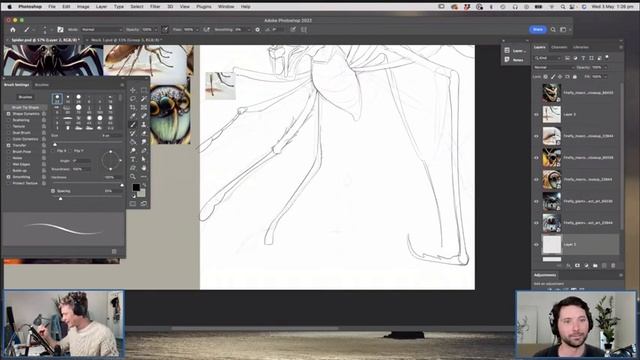Viewport: 640px width, 360px height.
Task: Click the Home icon in options bar
Action: click(13, 29)
